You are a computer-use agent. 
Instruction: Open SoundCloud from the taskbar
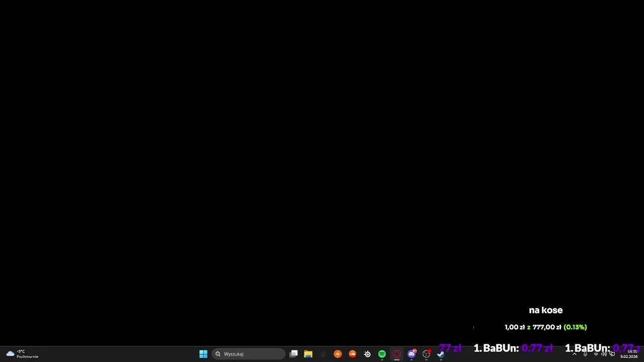[352, 354]
